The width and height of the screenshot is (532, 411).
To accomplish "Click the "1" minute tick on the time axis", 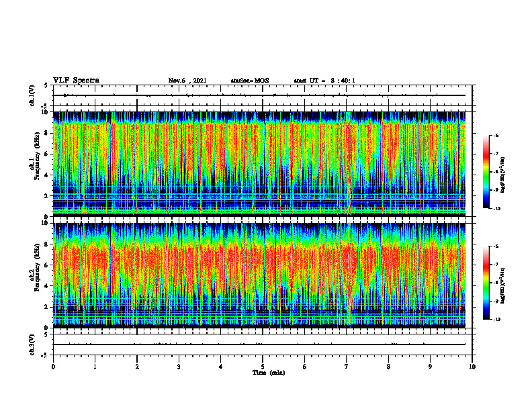I will [x=95, y=367].
